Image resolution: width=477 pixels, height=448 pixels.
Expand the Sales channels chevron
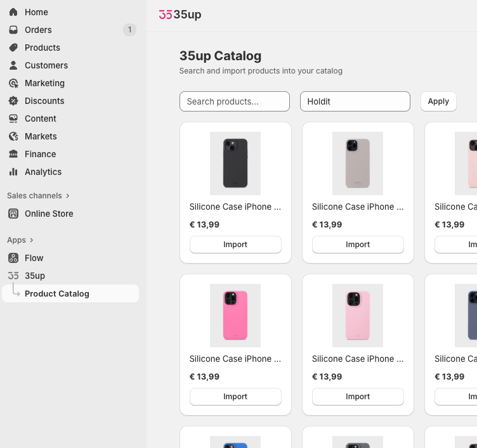[x=67, y=196]
